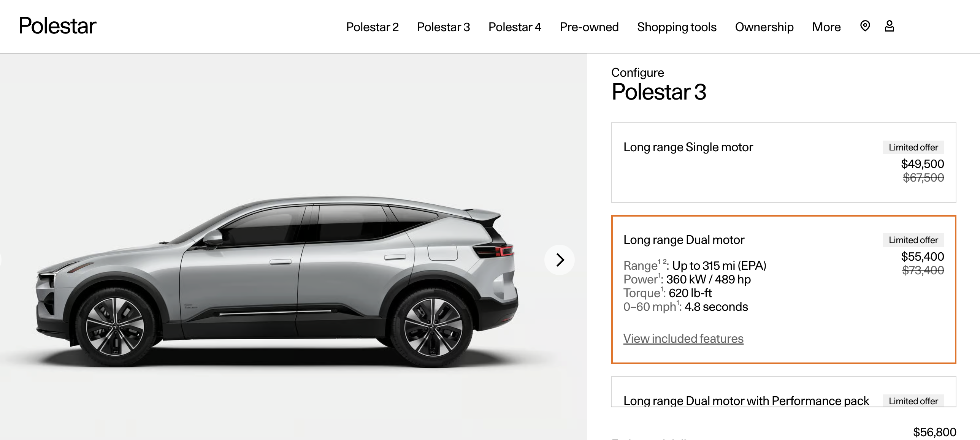This screenshot has height=440, width=980.
Task: Open Polestar 3 menu
Action: pos(443,27)
